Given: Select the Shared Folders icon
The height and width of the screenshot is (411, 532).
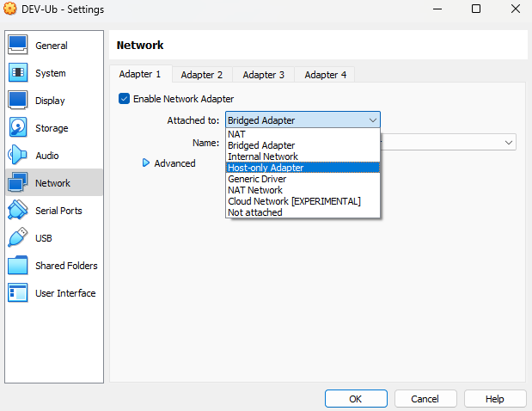Looking at the screenshot, I should point(18,266).
